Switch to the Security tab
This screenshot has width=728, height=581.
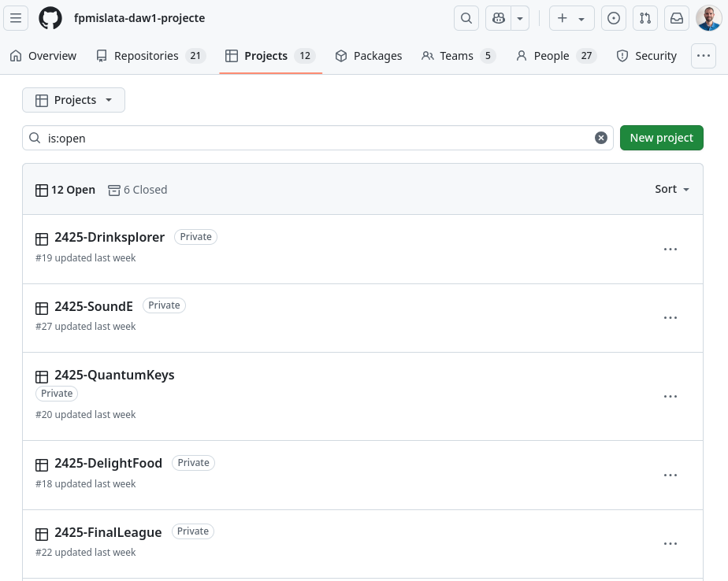coord(646,56)
